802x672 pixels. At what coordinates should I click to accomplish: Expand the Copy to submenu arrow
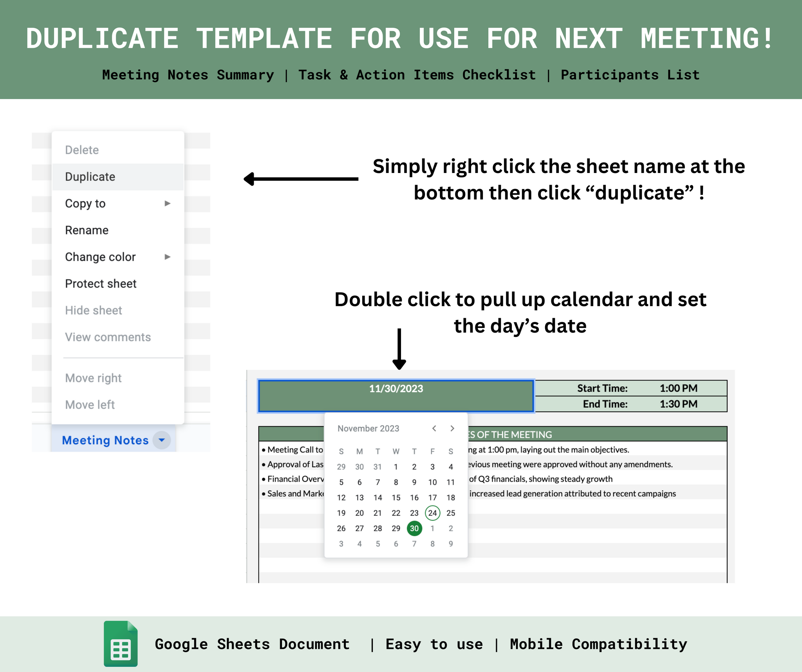click(x=168, y=203)
